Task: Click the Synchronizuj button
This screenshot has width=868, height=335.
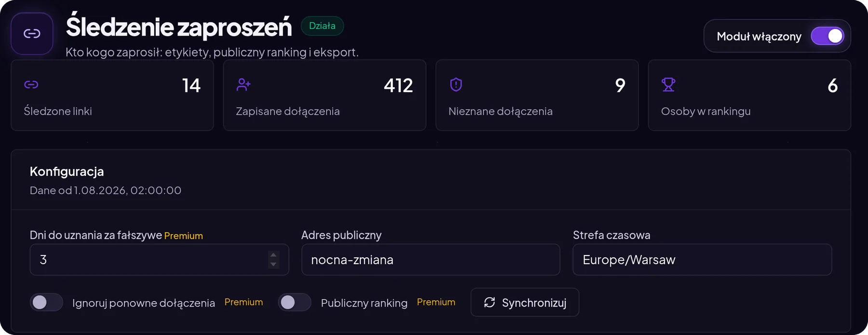Action: pyautogui.click(x=525, y=302)
